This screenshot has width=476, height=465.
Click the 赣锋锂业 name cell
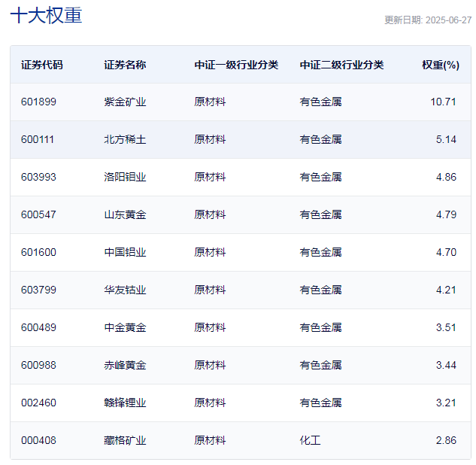click(x=125, y=403)
